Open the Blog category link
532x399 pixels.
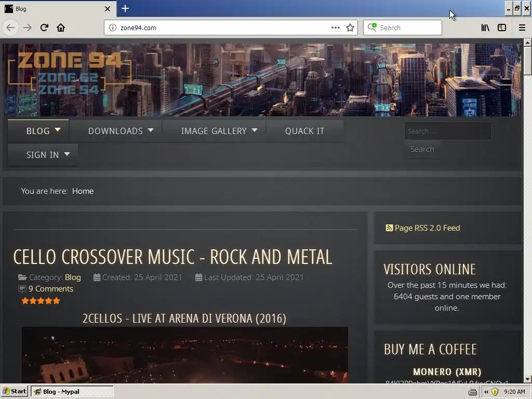(x=73, y=277)
